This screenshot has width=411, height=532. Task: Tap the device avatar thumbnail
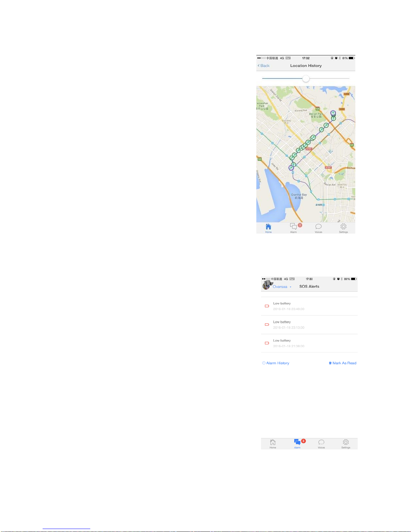(267, 285)
